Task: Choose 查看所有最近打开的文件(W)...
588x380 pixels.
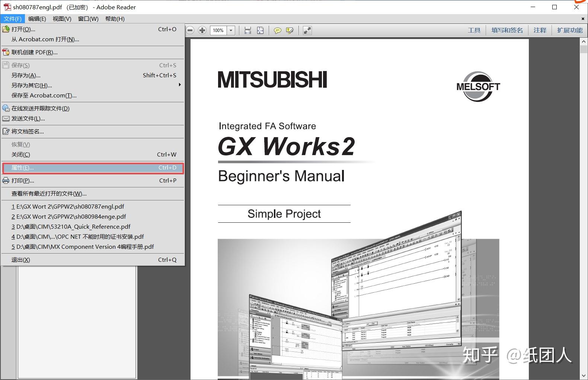Action: pyautogui.click(x=93, y=193)
